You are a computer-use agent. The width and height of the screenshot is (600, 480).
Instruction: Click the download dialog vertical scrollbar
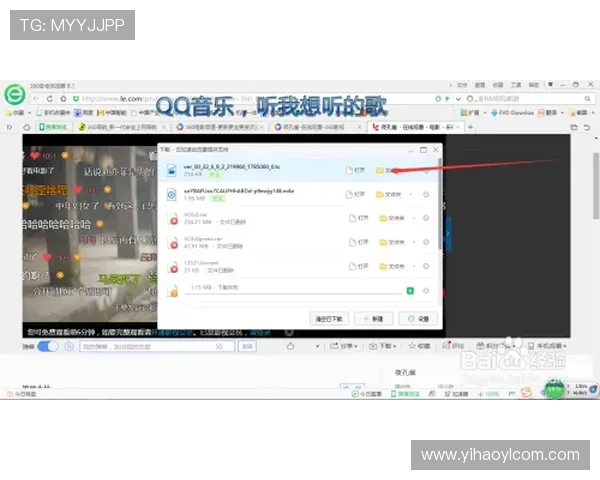coord(440,203)
